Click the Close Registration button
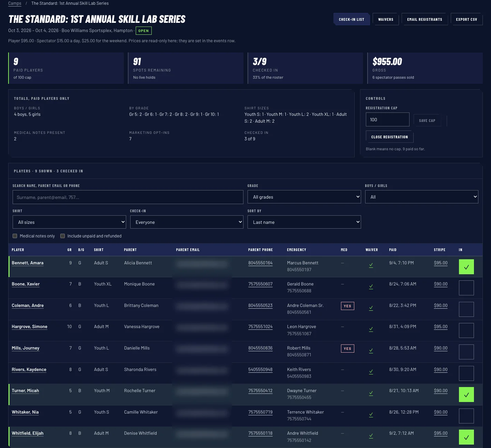This screenshot has width=491, height=448. click(389, 137)
